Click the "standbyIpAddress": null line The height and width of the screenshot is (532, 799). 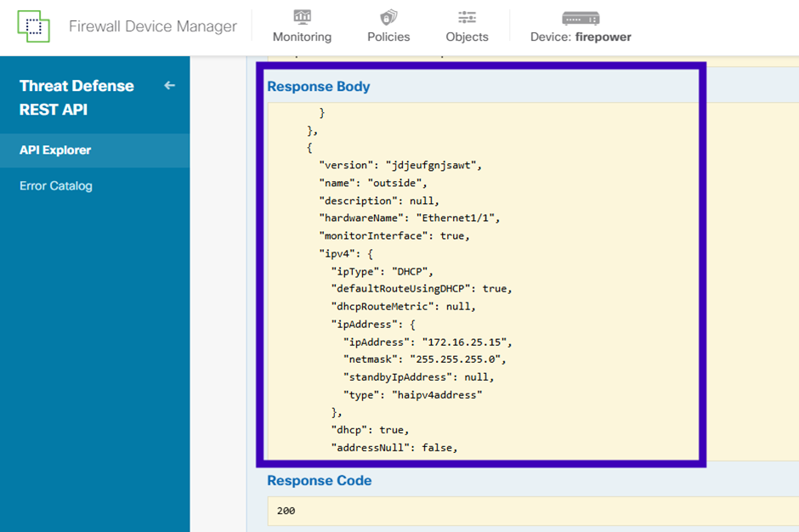418,377
